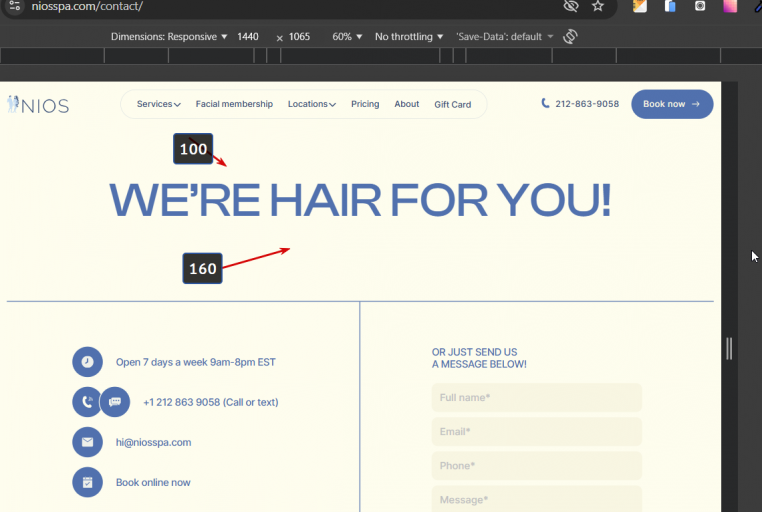Click the crossed-out eye icon in address bar
The image size is (762, 512).
pos(571,6)
